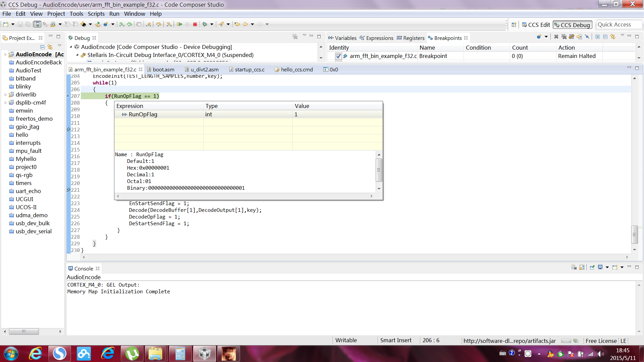Click the Collapse All breakpoints icon
This screenshot has width=644, height=362.
click(605, 37)
